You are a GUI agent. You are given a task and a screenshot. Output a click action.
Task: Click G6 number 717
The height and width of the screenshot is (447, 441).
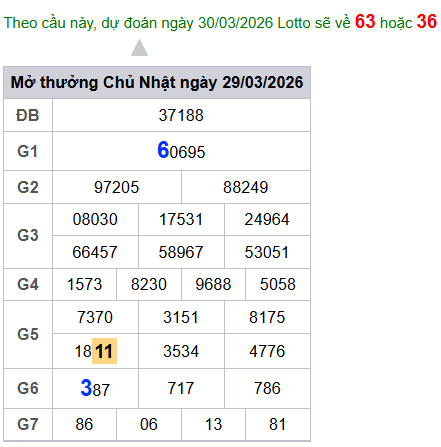point(181,388)
